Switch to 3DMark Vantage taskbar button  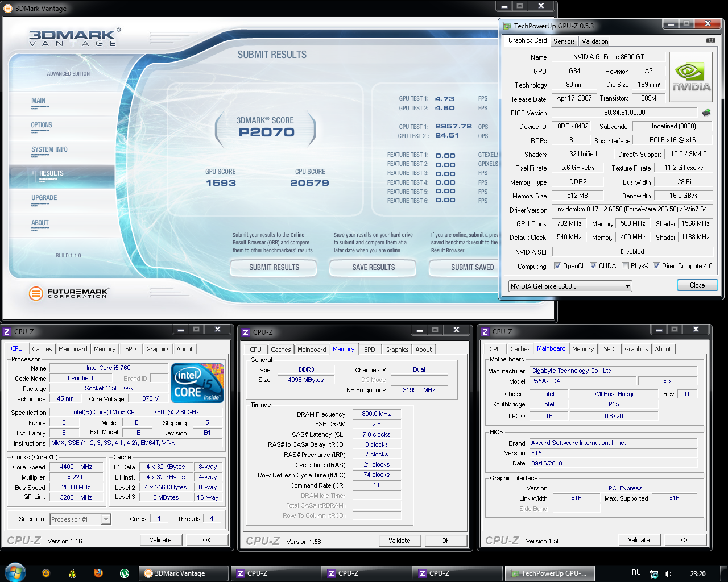[x=183, y=573]
